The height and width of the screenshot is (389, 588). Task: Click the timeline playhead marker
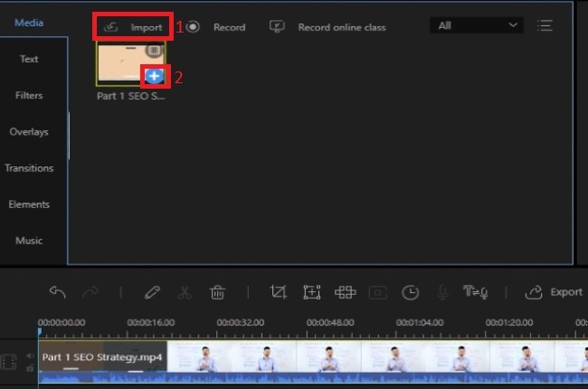[40, 331]
